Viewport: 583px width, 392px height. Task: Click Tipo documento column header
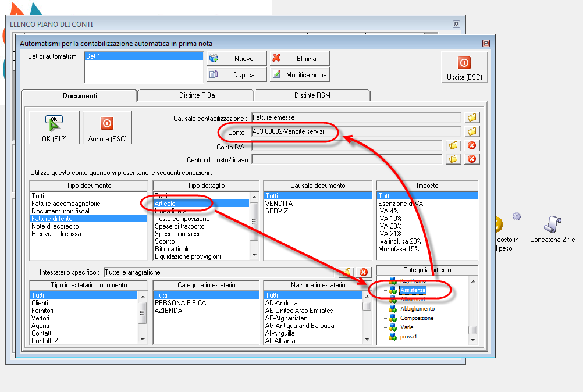point(88,186)
